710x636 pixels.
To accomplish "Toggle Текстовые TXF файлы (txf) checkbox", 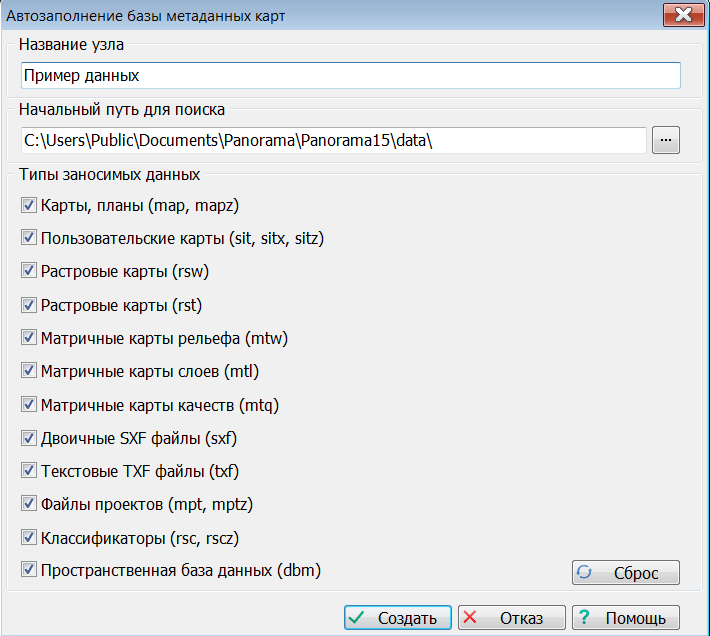I will (28, 471).
